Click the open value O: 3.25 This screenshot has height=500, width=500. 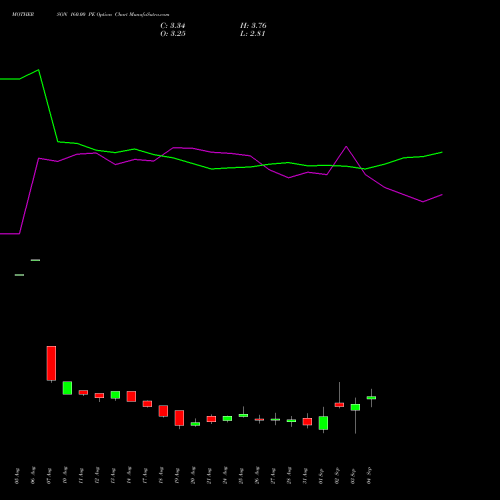point(173,34)
